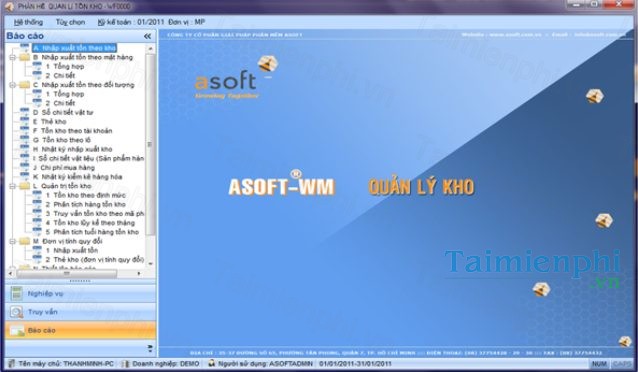Switch to the Truy vấn section
The image size is (638, 372).
(x=81, y=312)
